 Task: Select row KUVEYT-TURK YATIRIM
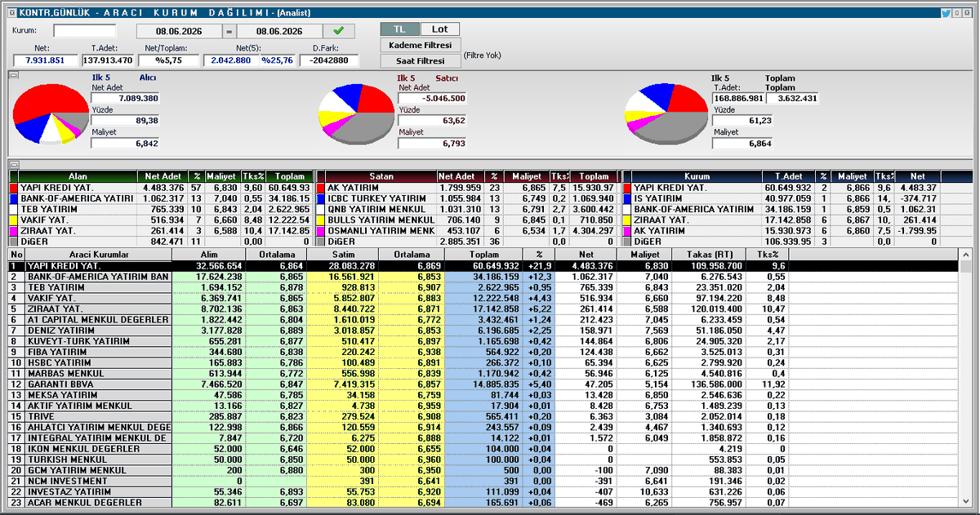coord(483,340)
